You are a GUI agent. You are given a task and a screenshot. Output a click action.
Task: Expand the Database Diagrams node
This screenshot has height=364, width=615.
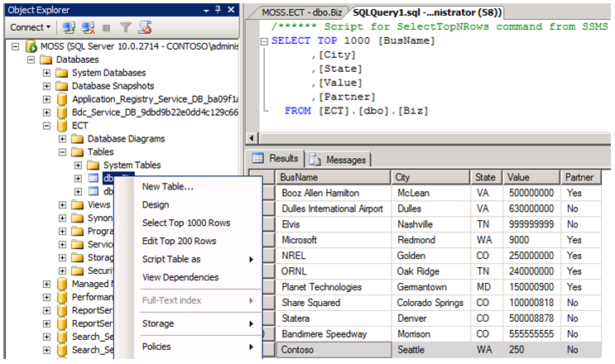pos(63,139)
